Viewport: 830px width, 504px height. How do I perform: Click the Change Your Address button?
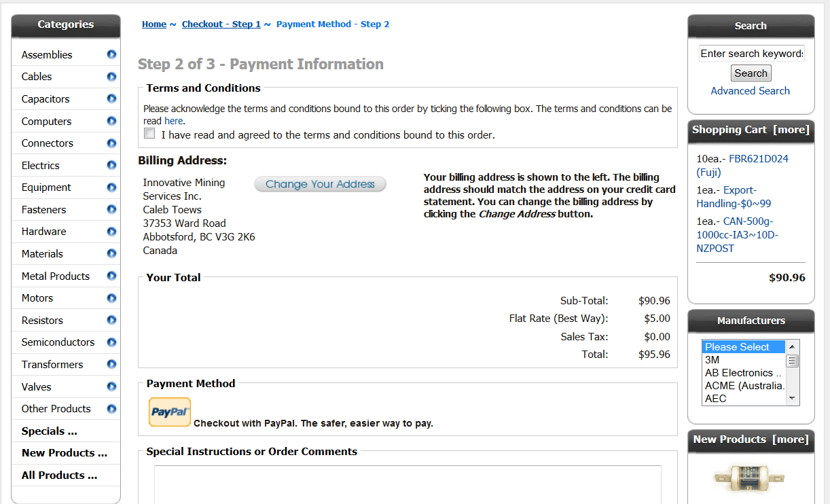(320, 184)
